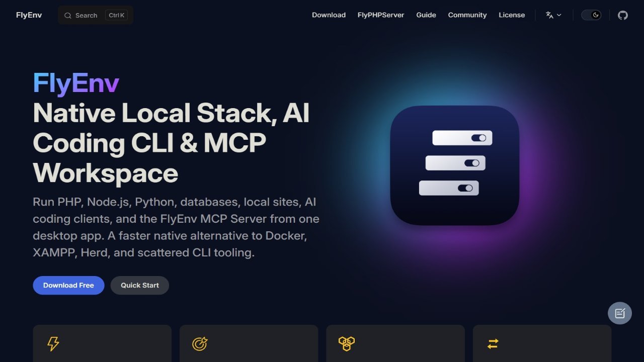This screenshot has width=644, height=362.
Task: Click the lightning bolt feature icon
Action: click(x=53, y=344)
